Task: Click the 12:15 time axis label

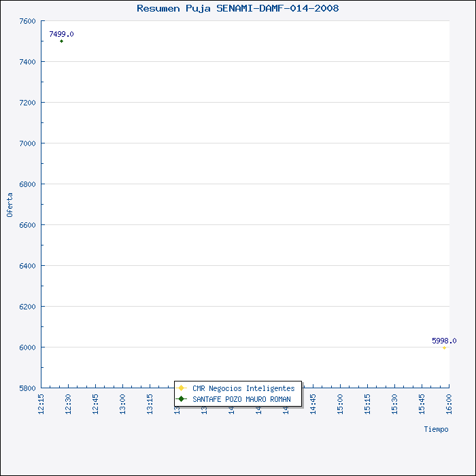Action: (41, 403)
